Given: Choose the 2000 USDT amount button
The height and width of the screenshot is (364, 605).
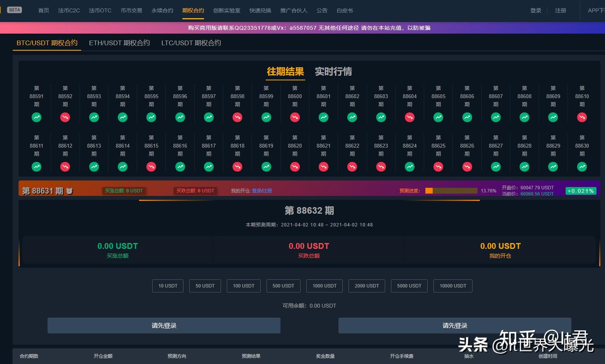Looking at the screenshot, I should pos(367,286).
